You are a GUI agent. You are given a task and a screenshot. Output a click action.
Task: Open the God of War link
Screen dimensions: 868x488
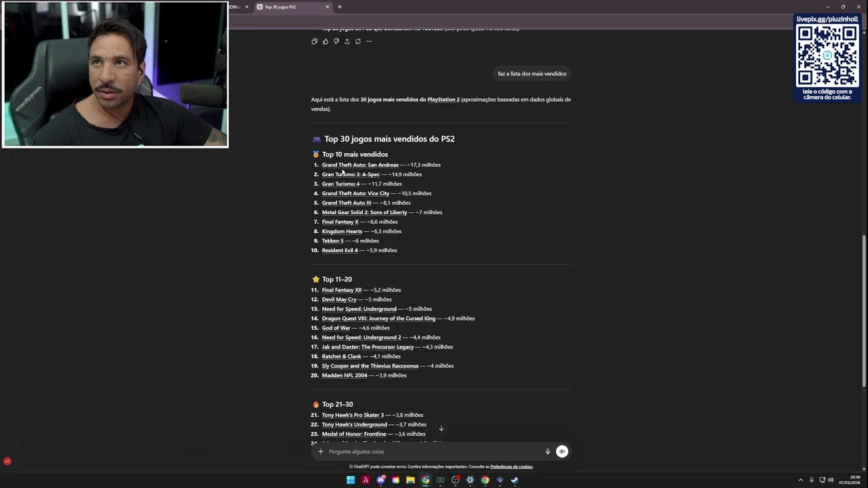pos(336,328)
